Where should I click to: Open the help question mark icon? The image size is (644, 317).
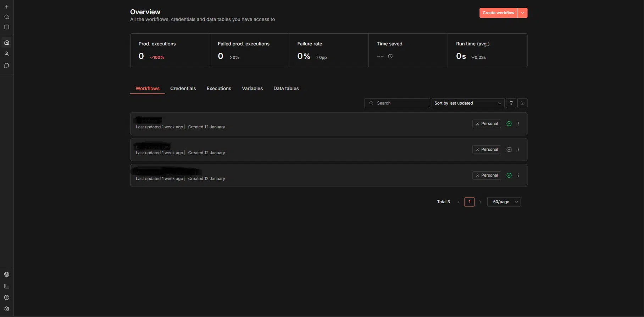tap(7, 297)
